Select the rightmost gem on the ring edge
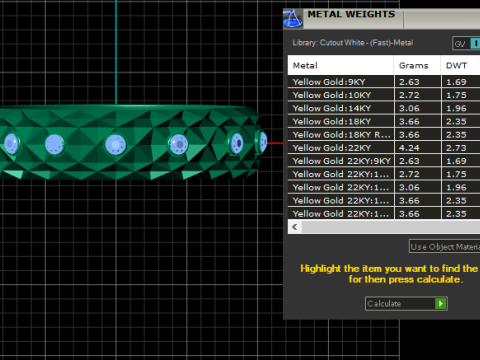 [x=263, y=142]
